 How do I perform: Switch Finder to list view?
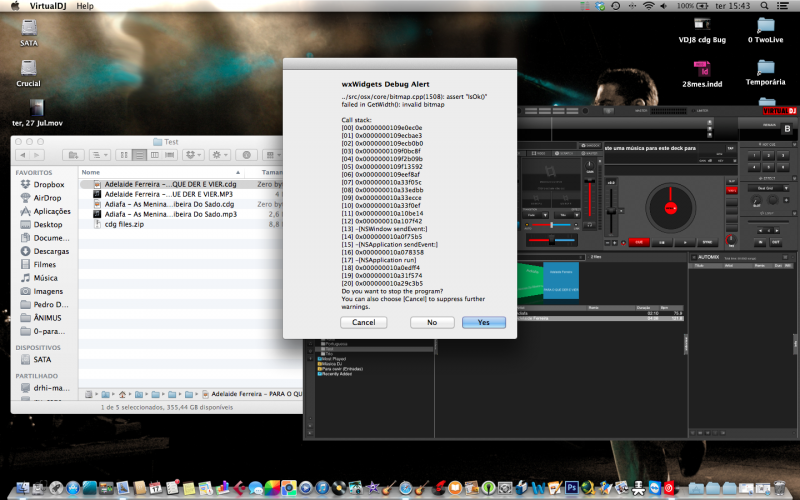tap(137, 155)
